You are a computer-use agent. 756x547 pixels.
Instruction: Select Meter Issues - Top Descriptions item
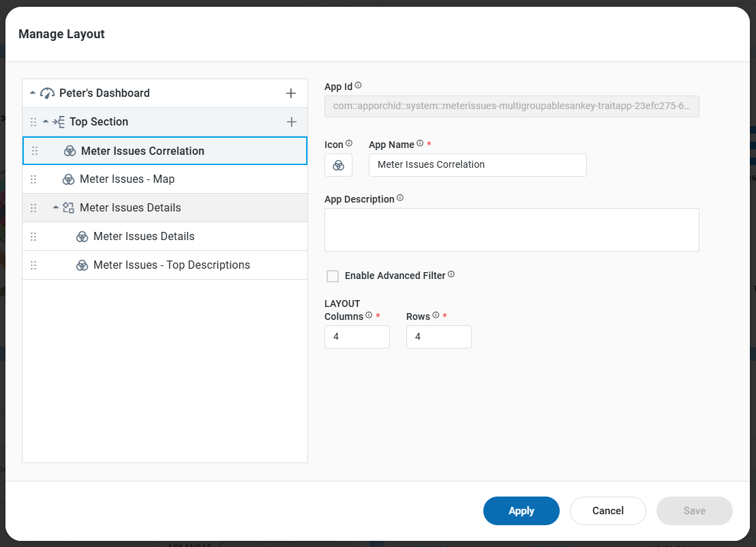click(x=171, y=265)
